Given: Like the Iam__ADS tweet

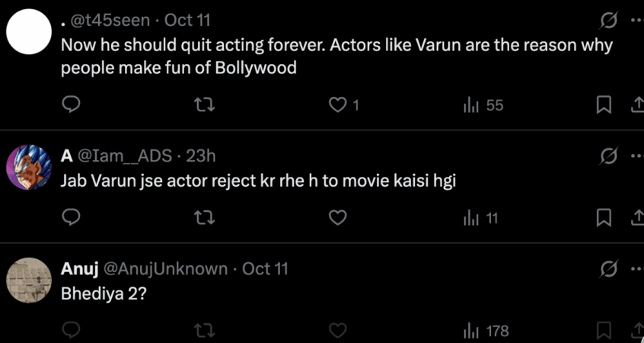Looking at the screenshot, I should [x=337, y=218].
